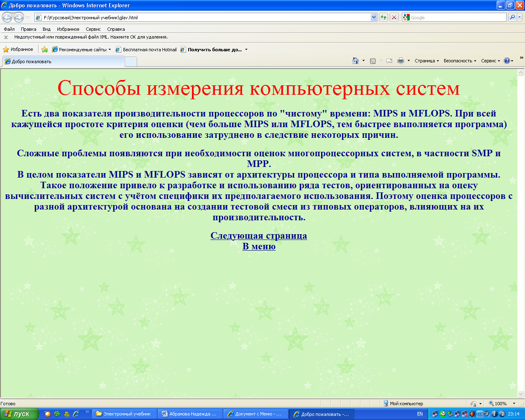Open a new blank tab
The height and width of the screenshot is (420, 525).
130,62
